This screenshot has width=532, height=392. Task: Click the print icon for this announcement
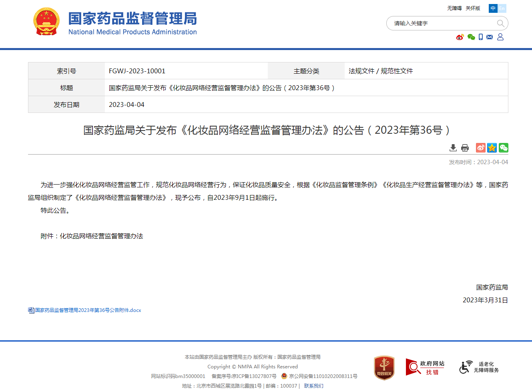465,148
